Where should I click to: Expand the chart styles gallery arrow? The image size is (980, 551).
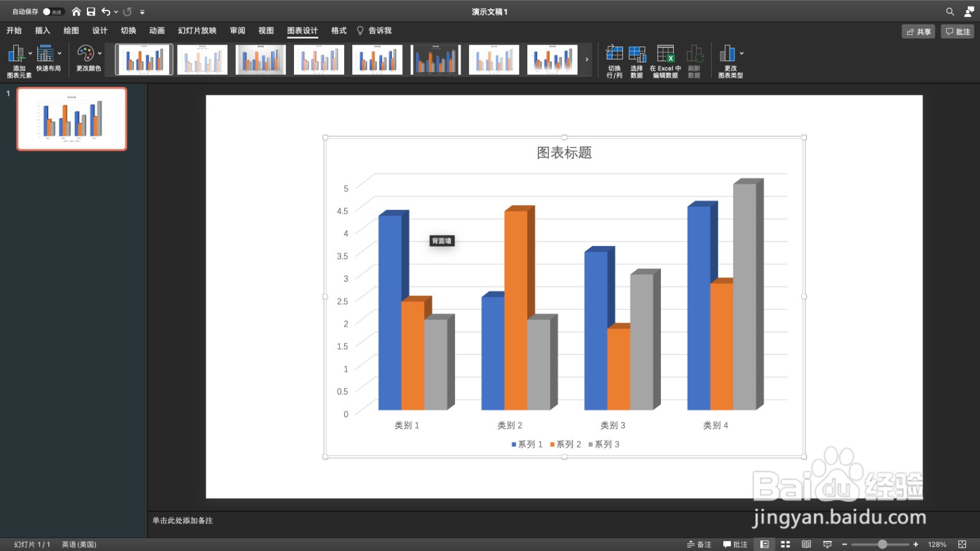[587, 59]
